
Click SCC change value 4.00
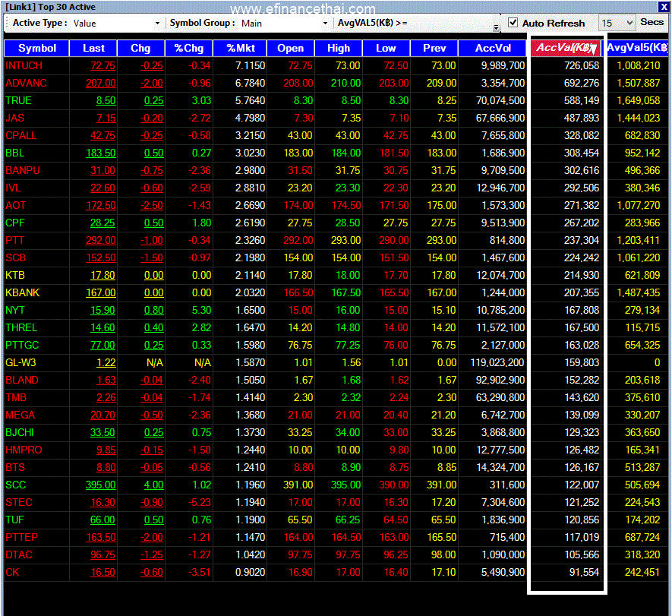tap(154, 485)
